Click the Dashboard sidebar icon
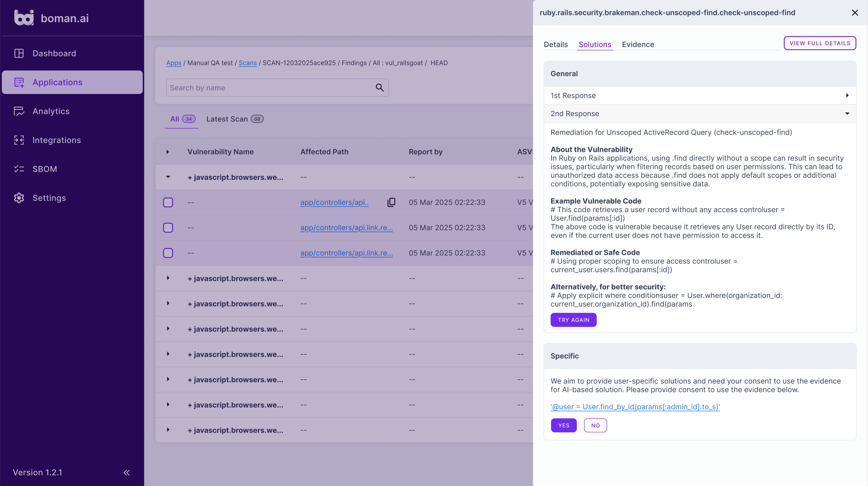The width and height of the screenshot is (868, 486). click(19, 53)
